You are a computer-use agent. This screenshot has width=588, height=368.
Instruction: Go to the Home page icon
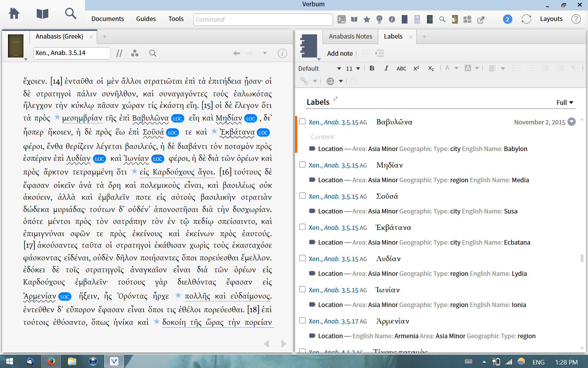click(14, 14)
